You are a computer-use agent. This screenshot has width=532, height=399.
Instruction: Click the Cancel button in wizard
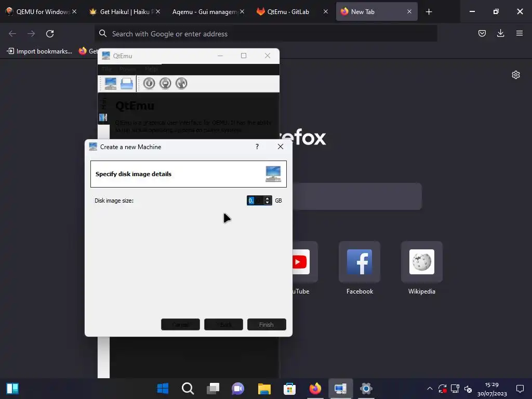180,324
